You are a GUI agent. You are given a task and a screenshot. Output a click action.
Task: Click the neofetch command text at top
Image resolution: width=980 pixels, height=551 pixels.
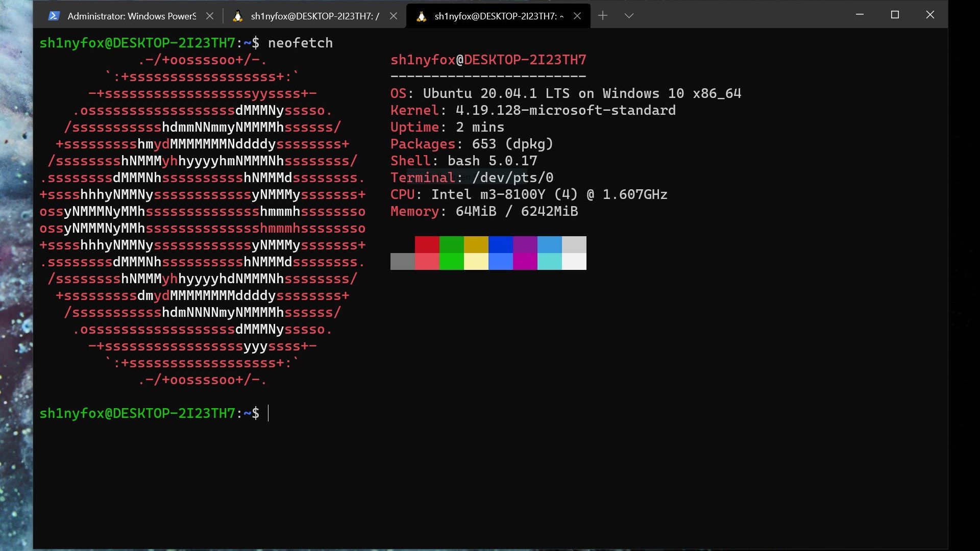(x=300, y=43)
